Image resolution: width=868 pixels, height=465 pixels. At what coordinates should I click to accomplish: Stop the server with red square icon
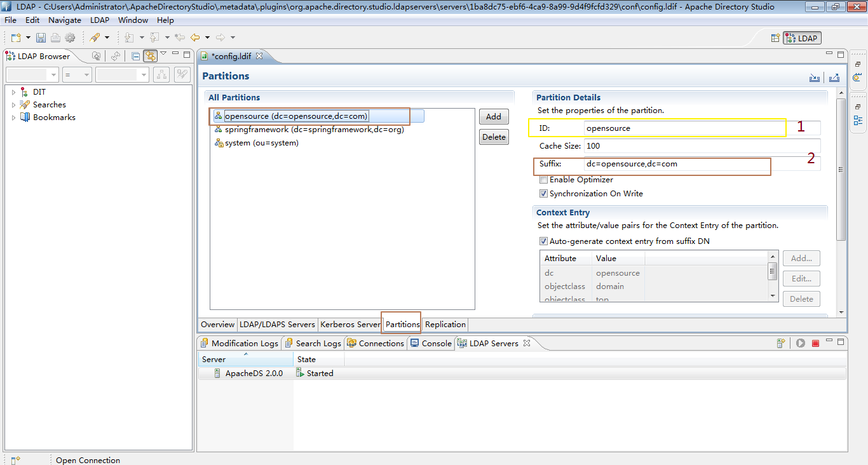click(x=815, y=343)
